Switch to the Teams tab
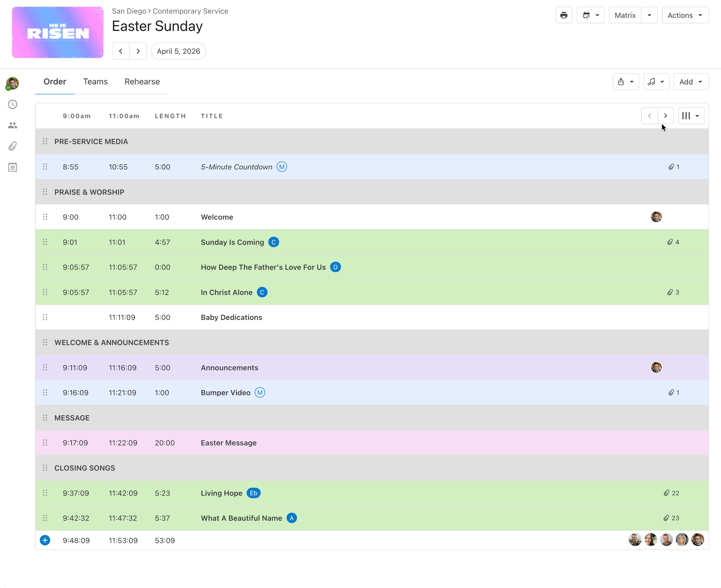 point(95,82)
